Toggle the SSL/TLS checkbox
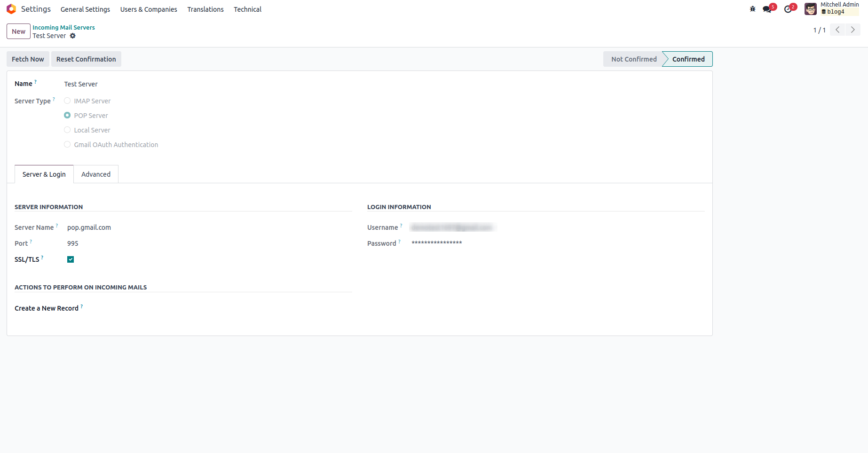 (x=71, y=259)
